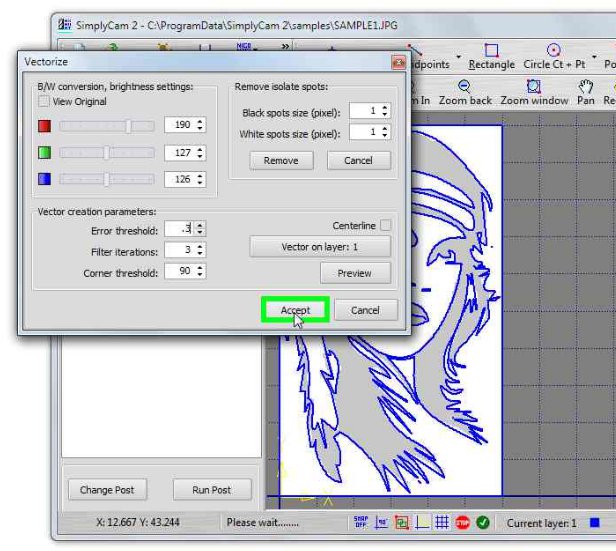Click the green value field showing 127
This screenshot has width=616, height=551.
point(180,152)
